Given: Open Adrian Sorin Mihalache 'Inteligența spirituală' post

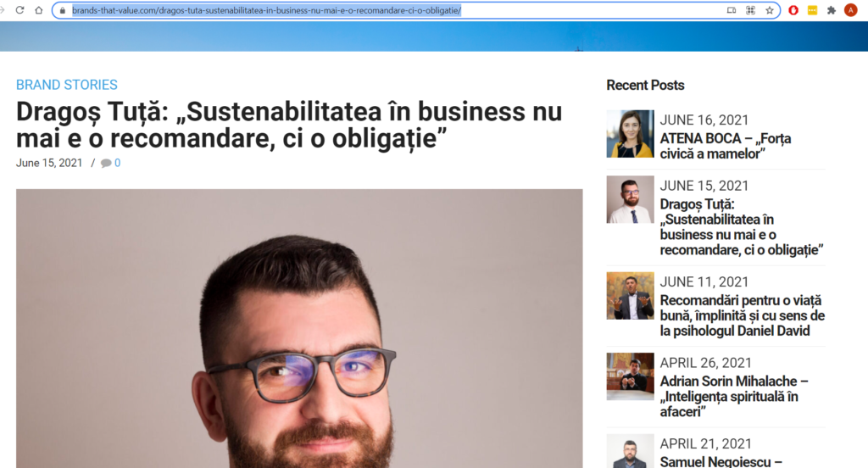Looking at the screenshot, I should pos(734,397).
